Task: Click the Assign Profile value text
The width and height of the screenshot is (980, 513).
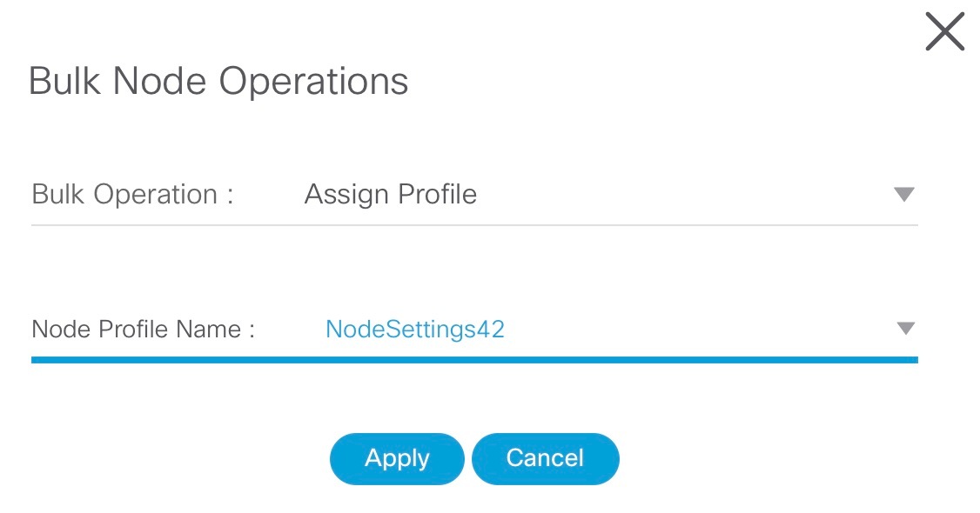Action: click(390, 194)
